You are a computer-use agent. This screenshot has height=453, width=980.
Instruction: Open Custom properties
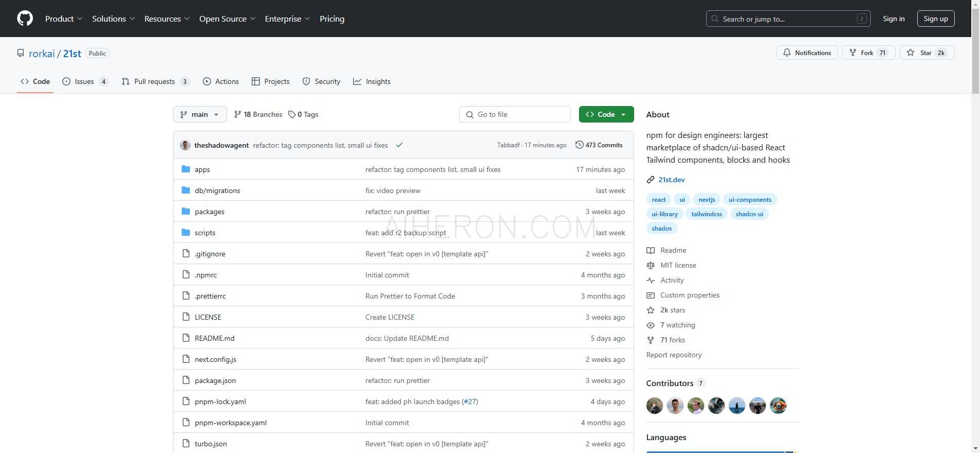(x=683, y=295)
